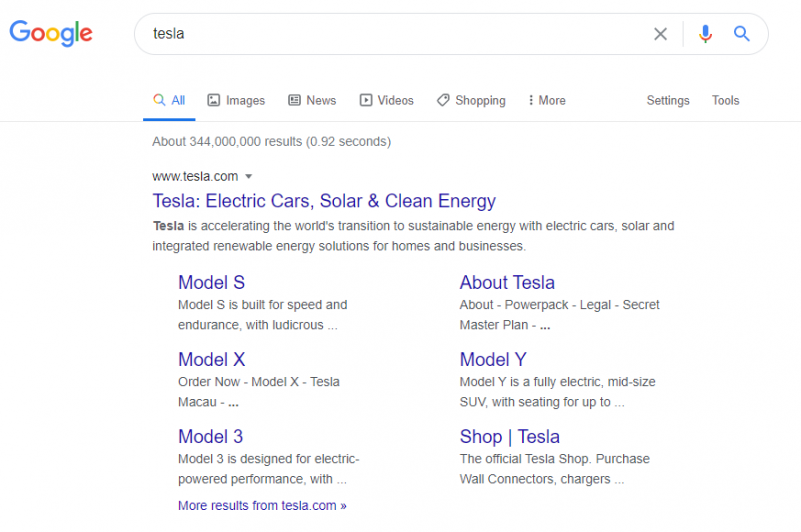
Task: Click the Images tab picture icon
Action: [213, 100]
